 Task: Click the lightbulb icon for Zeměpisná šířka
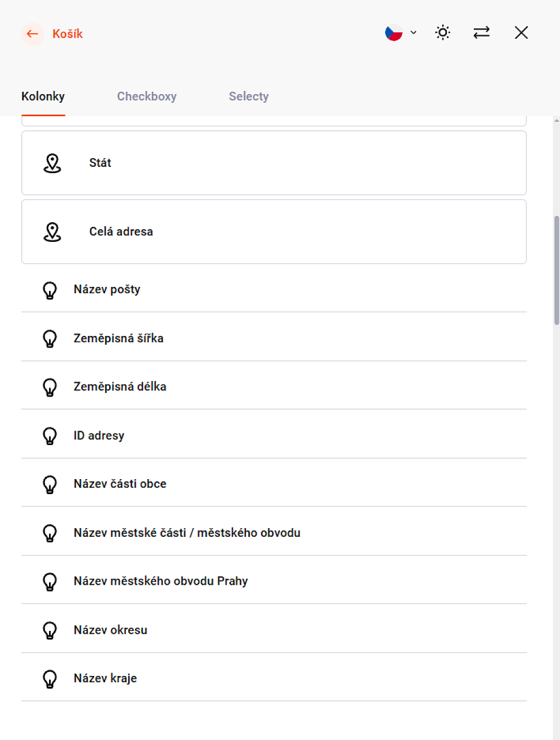[x=50, y=338]
